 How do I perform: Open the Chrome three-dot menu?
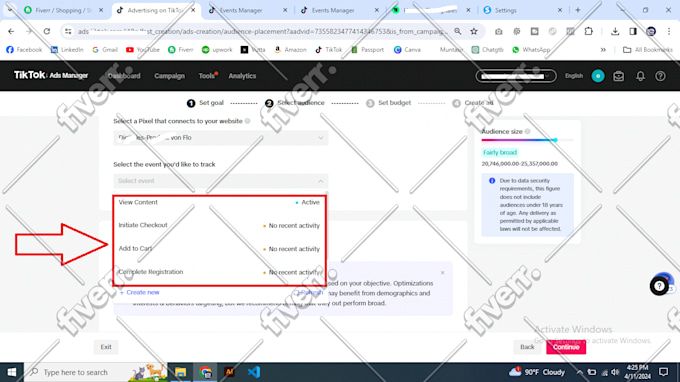tap(669, 31)
